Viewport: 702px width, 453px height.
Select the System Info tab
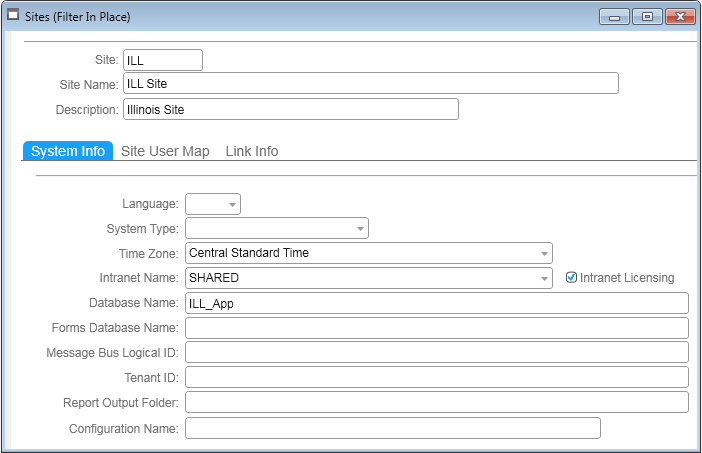tap(67, 151)
